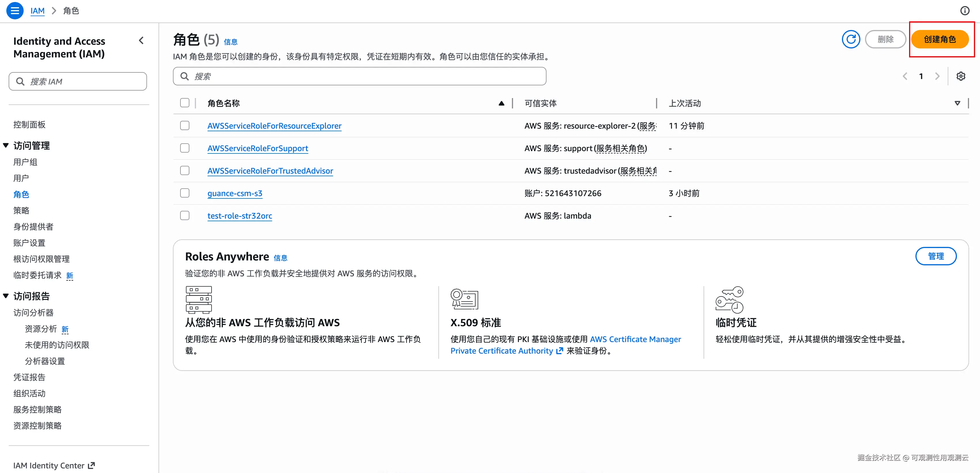Click 管理 button in Roles Anywhere
The width and height of the screenshot is (980, 473).
click(x=936, y=256)
